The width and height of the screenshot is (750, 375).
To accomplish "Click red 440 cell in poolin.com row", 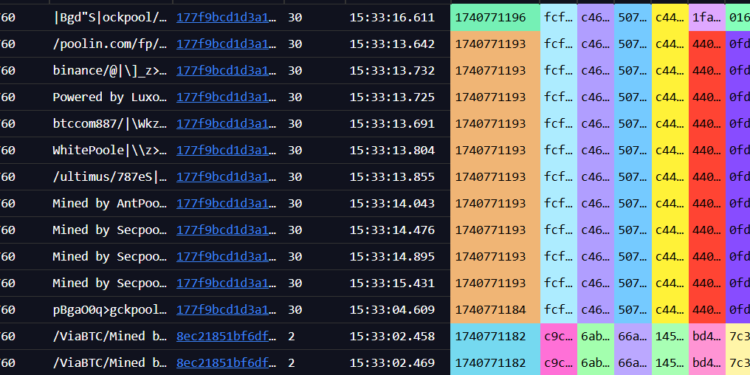I will [x=707, y=44].
